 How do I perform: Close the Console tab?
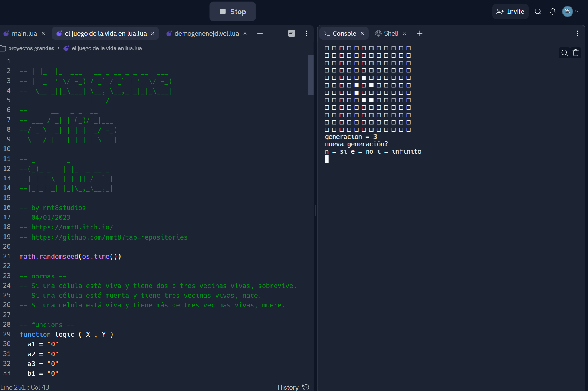coord(362,33)
